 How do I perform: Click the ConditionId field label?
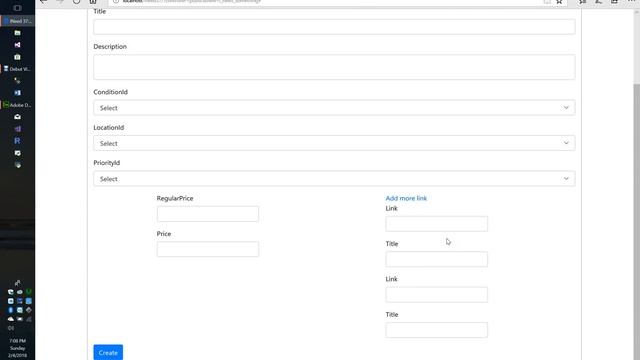[x=111, y=92]
